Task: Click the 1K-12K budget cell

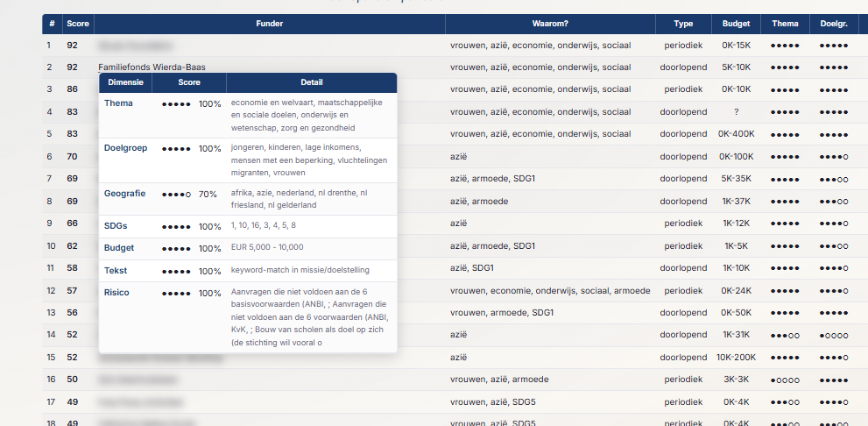Action: [x=737, y=224]
